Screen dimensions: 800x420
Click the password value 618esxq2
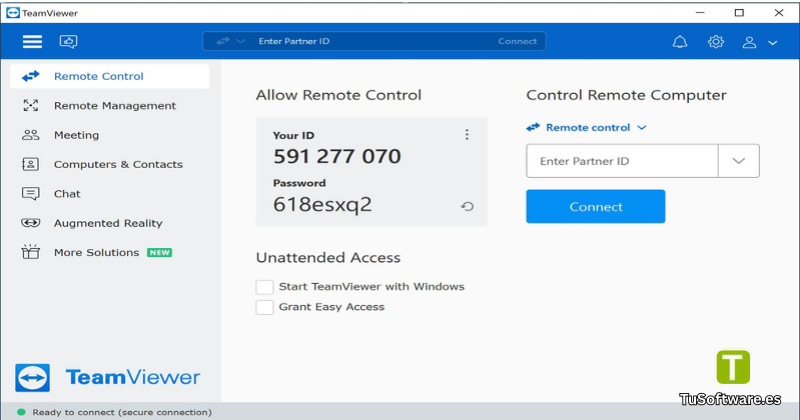tap(322, 205)
